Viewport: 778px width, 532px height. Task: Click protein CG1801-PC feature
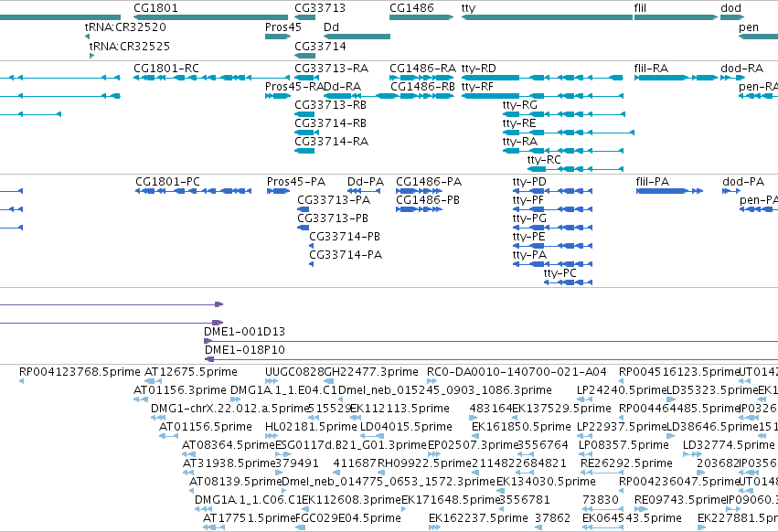[193, 191]
